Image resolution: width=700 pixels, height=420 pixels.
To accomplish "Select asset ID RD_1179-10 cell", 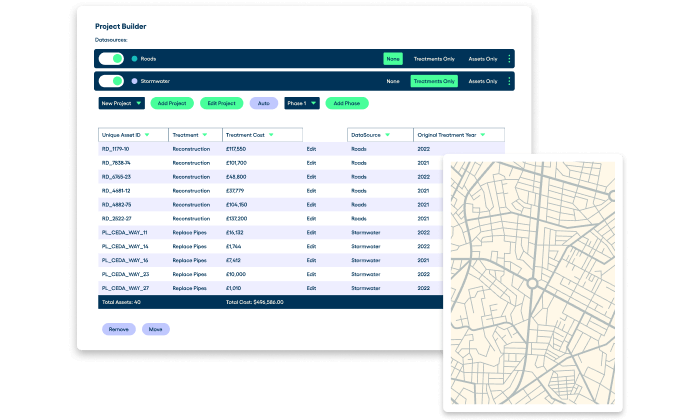I will click(115, 149).
